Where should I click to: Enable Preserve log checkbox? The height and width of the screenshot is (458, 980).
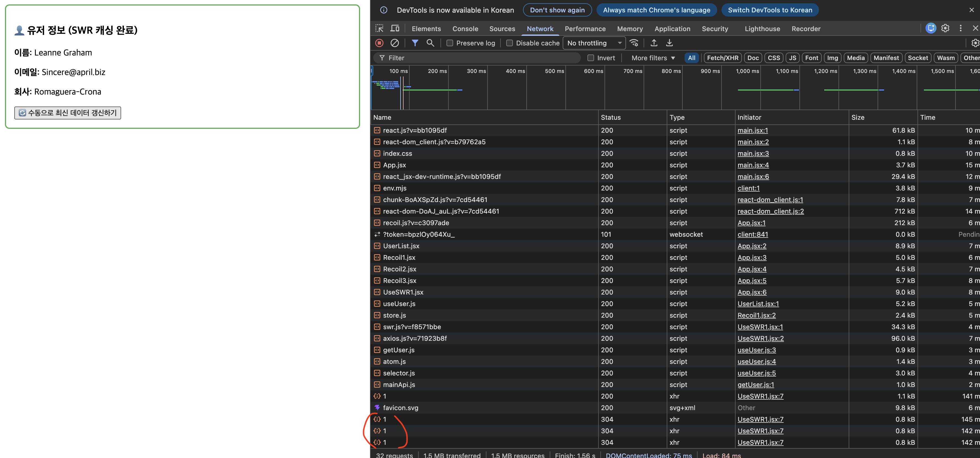(x=450, y=43)
